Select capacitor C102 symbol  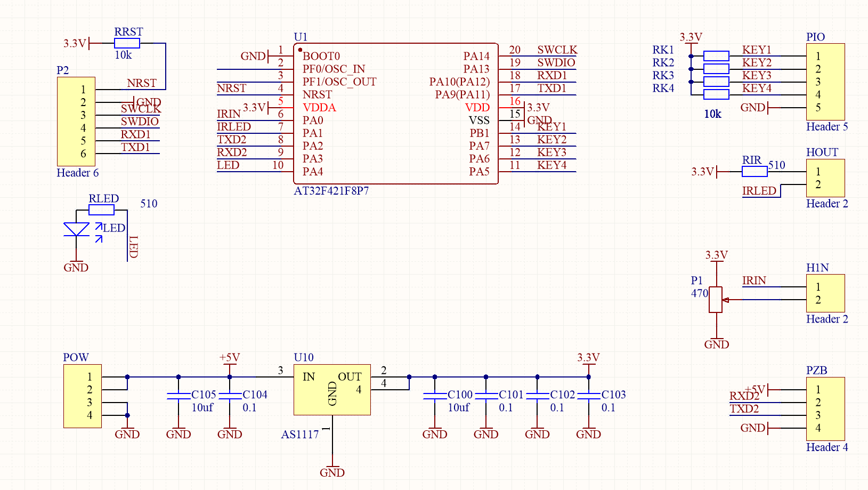pyautogui.click(x=537, y=396)
